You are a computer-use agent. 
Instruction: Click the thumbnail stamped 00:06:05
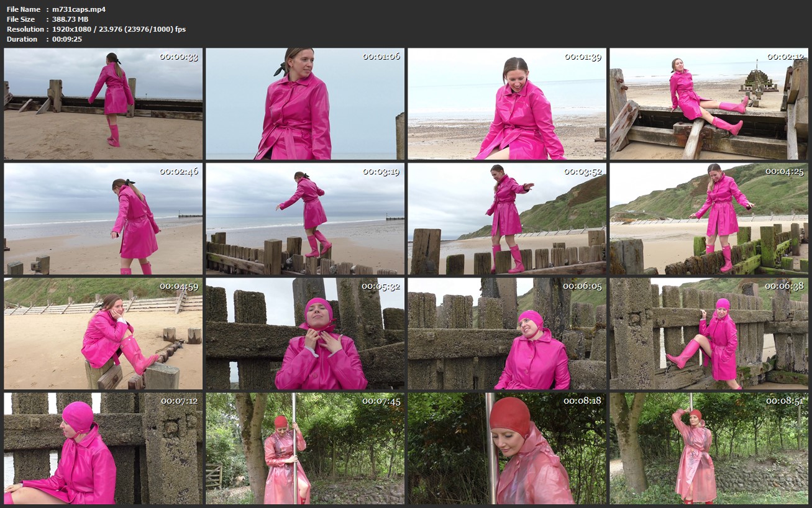(x=507, y=333)
